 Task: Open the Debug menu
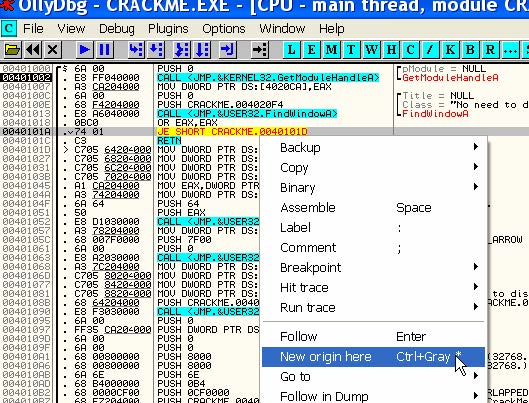pos(117,29)
